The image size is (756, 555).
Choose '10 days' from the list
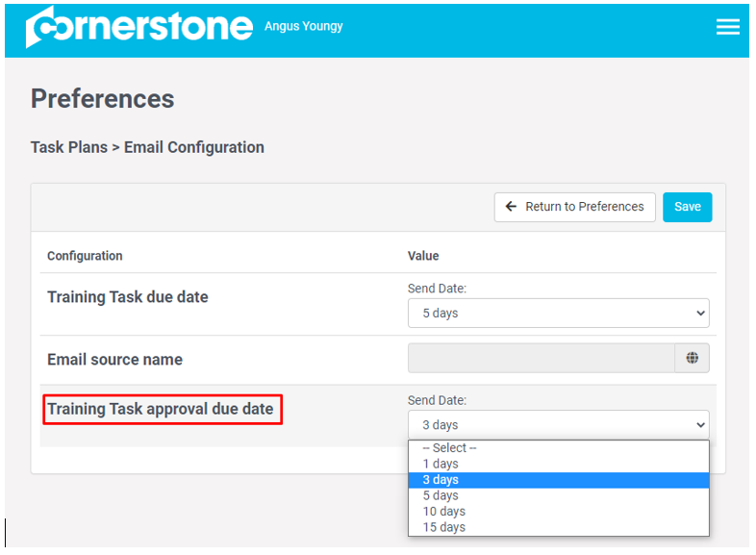(558, 512)
